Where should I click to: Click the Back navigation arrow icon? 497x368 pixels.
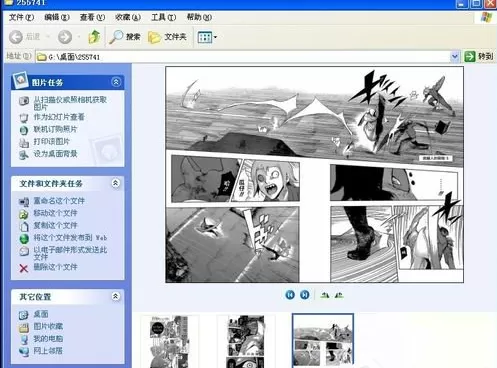[x=16, y=37]
